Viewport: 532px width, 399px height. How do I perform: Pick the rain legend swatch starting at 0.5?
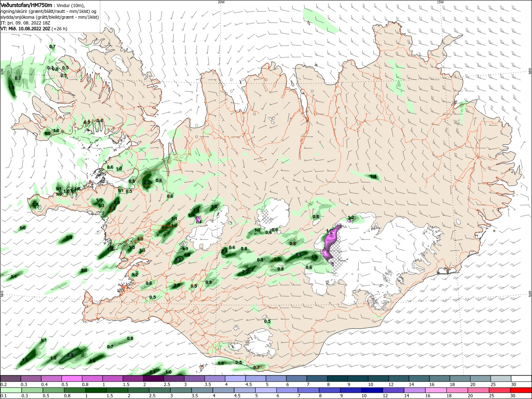coord(54,390)
